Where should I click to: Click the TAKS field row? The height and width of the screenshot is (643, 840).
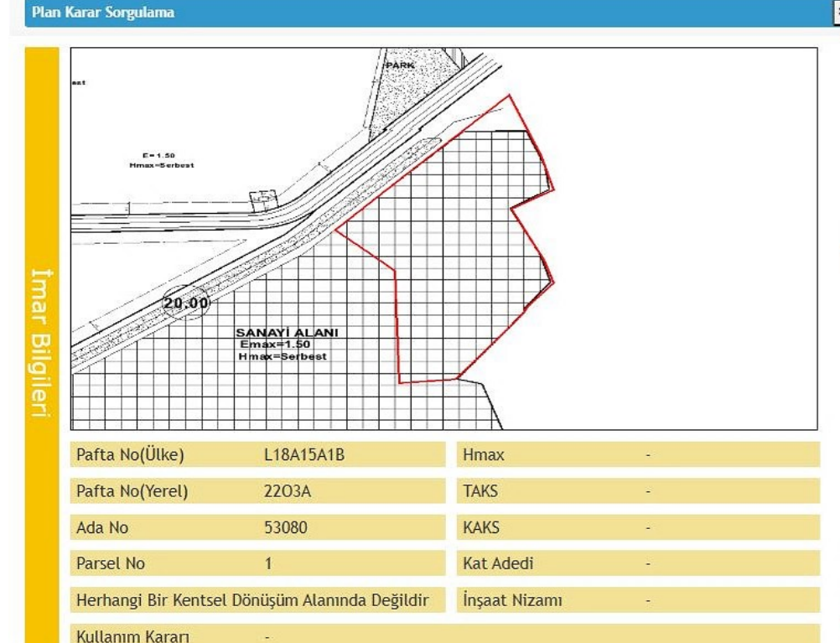(x=638, y=491)
